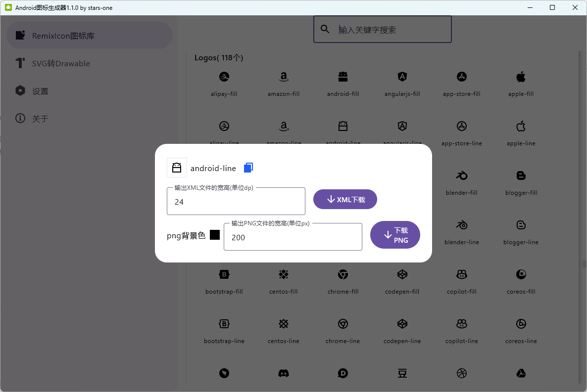Choose the amazon-fill icon

pyautogui.click(x=284, y=77)
